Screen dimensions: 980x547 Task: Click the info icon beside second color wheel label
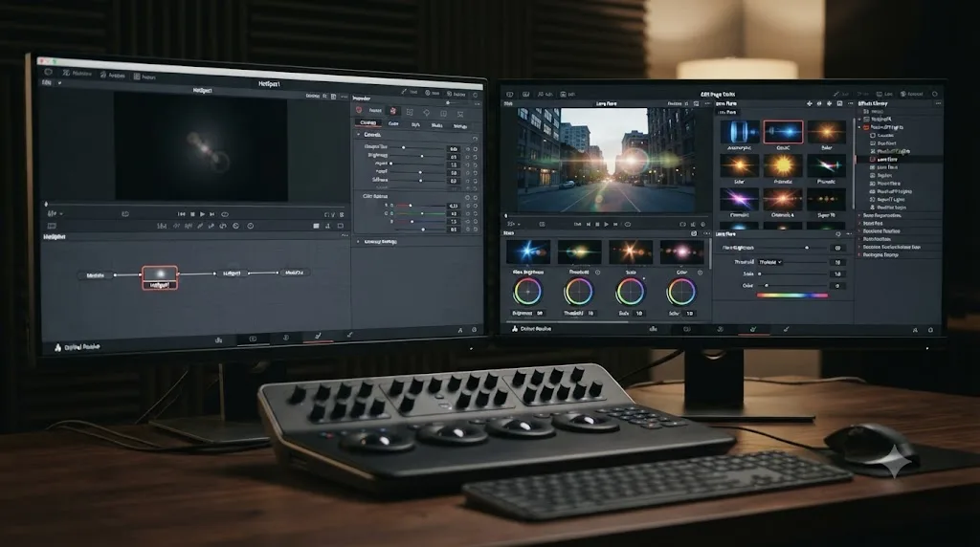598,273
